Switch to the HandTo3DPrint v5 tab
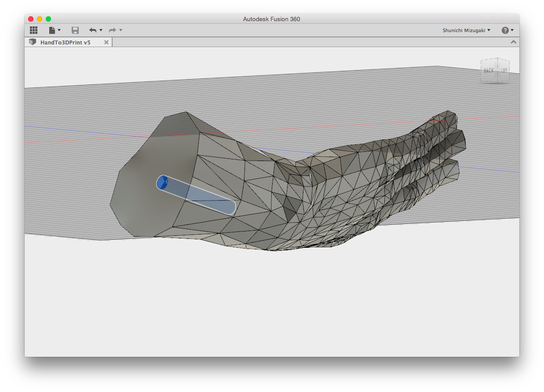Viewport: 544px width, 392px height. [65, 42]
